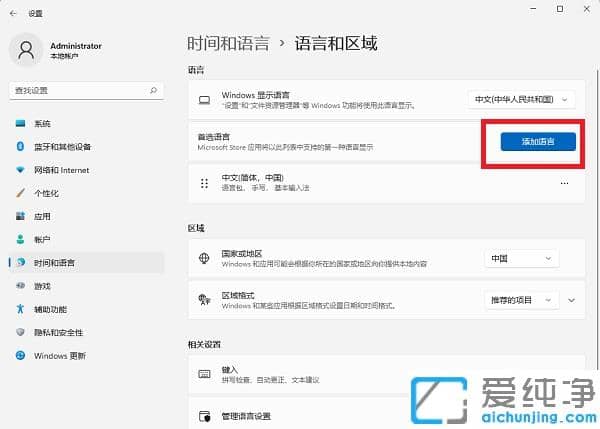Open Windows 更新 in the sidebar
This screenshot has width=600, height=429.
pos(59,355)
